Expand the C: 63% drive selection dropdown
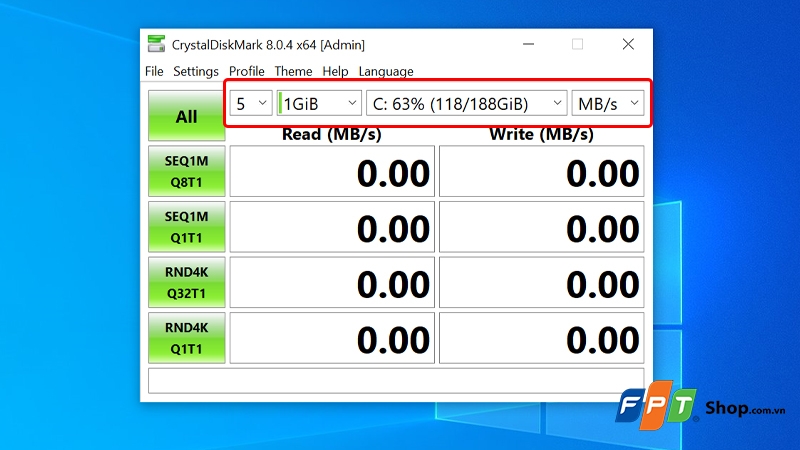The width and height of the screenshot is (800, 450). tap(467, 103)
